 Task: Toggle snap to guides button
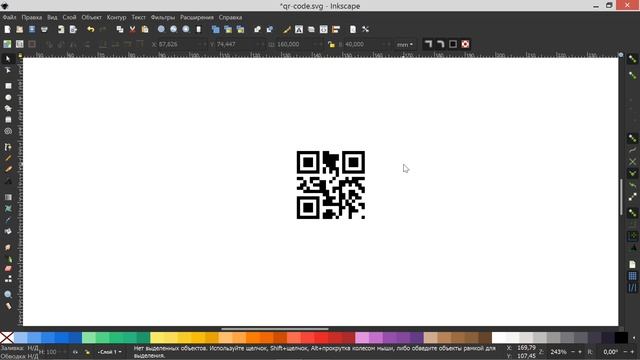click(632, 288)
